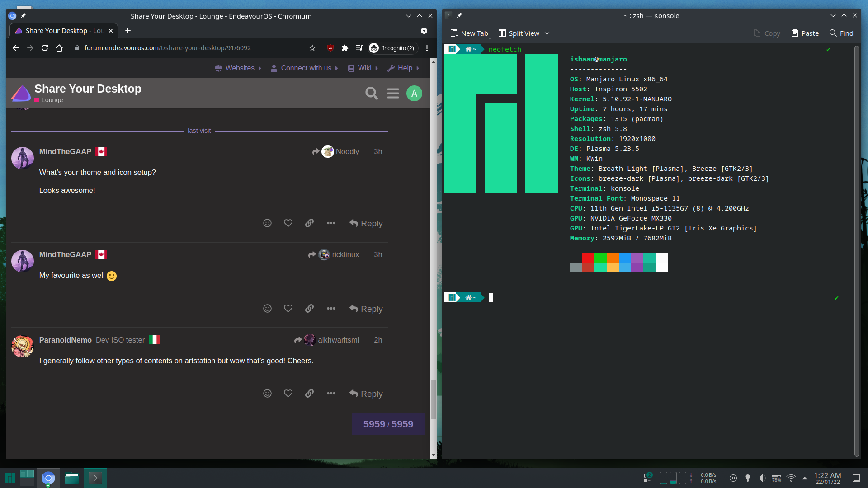Open the Chromium three-dot menu

[427, 48]
